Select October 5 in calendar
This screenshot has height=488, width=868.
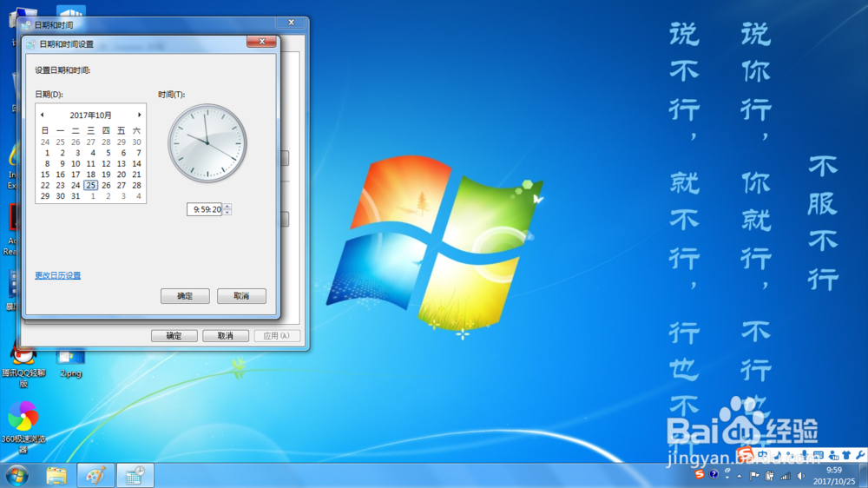coord(106,153)
